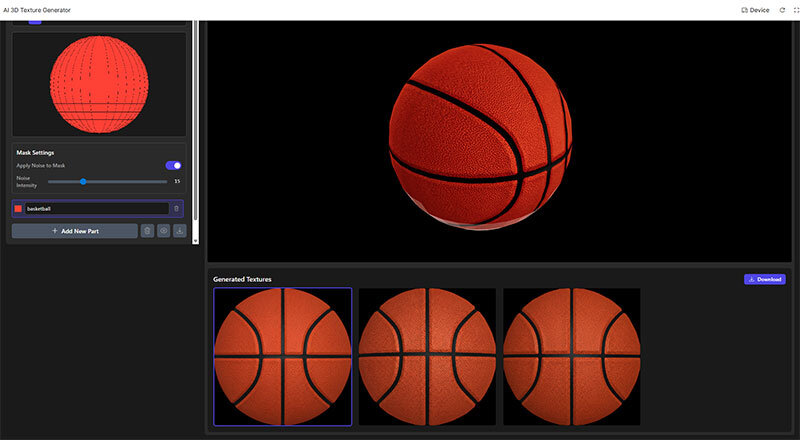This screenshot has height=440, width=800.
Task: Click the download icon beside Add New Part
Action: [179, 231]
